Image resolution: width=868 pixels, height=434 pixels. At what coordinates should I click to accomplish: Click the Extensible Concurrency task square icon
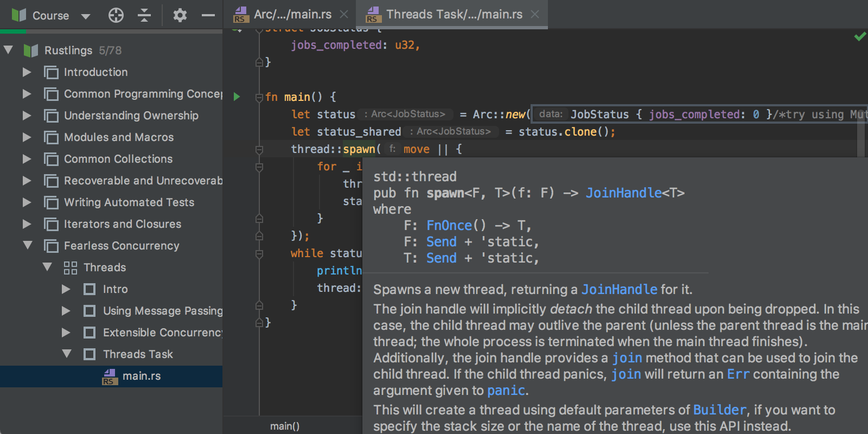click(x=90, y=333)
